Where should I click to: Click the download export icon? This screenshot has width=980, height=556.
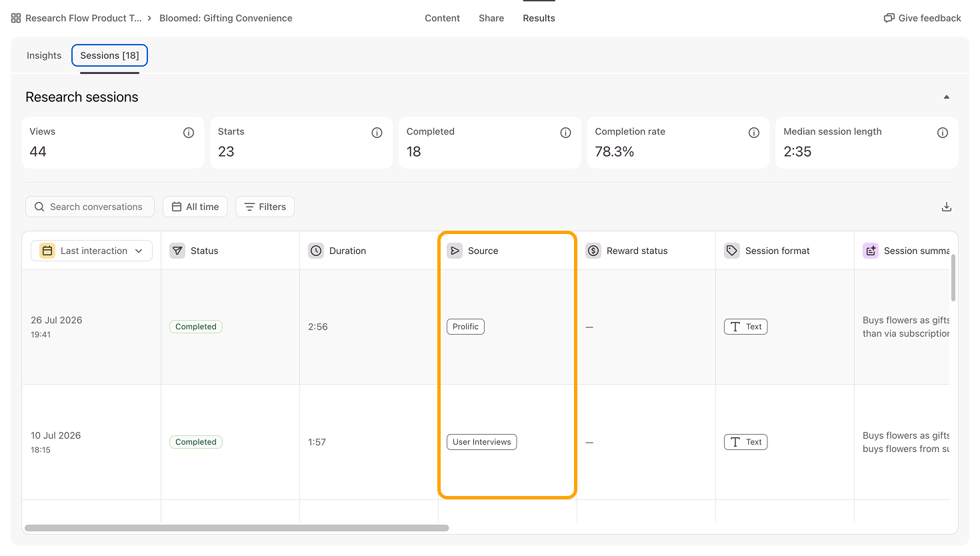(x=946, y=207)
